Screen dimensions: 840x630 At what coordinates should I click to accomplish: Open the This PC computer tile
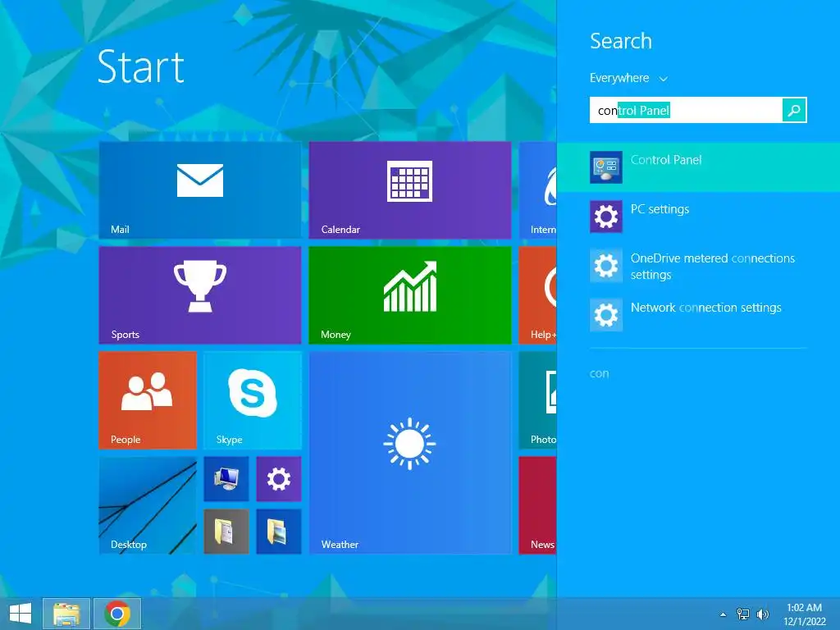pyautogui.click(x=226, y=478)
